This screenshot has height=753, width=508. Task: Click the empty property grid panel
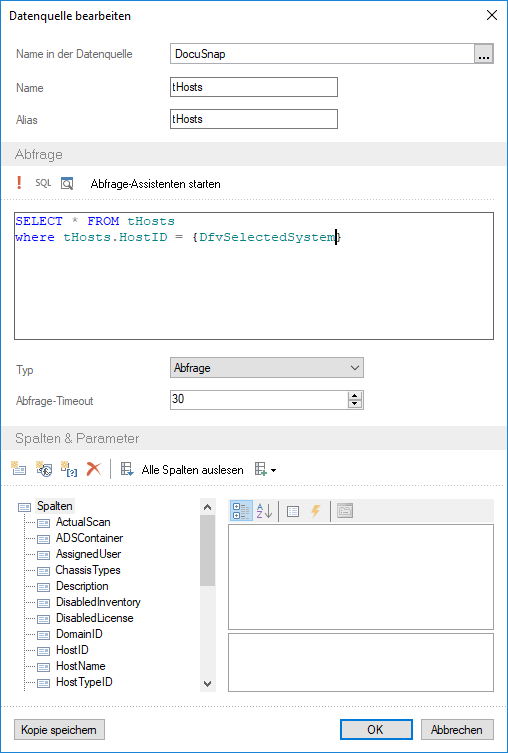coord(361,577)
